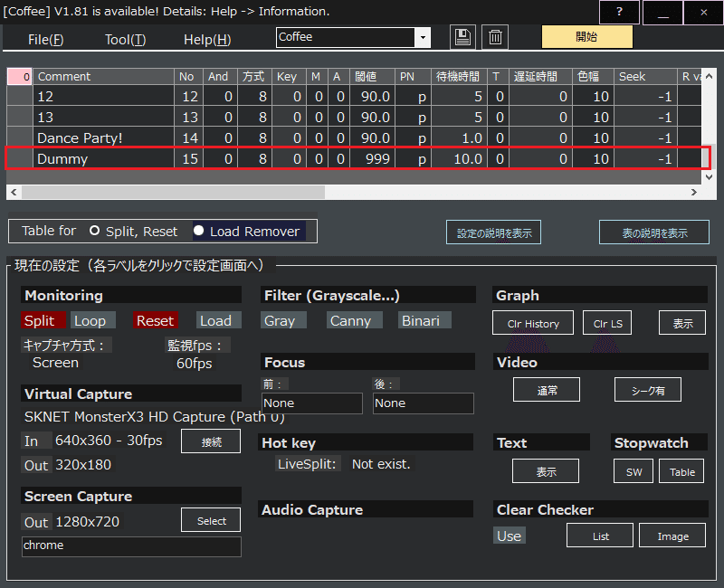Screen dimensions: 724x588
Task: Click the Virtual Capture 接続 button
Action: click(211, 441)
